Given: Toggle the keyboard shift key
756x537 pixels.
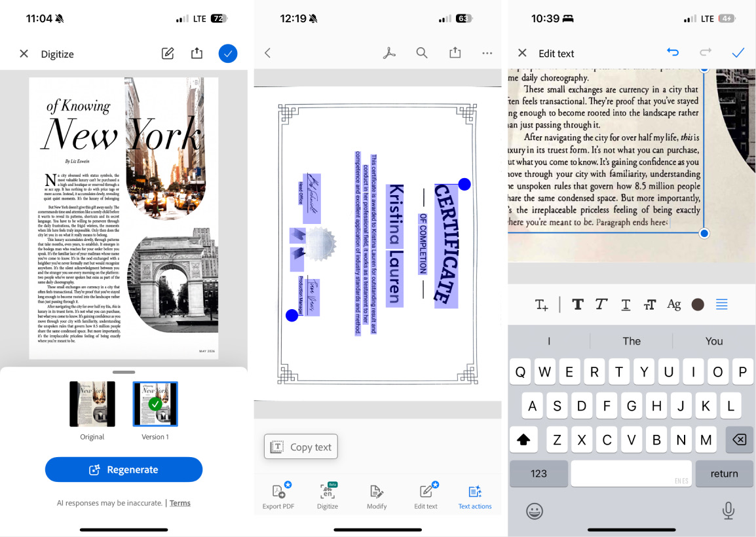Looking at the screenshot, I should click(x=523, y=439).
